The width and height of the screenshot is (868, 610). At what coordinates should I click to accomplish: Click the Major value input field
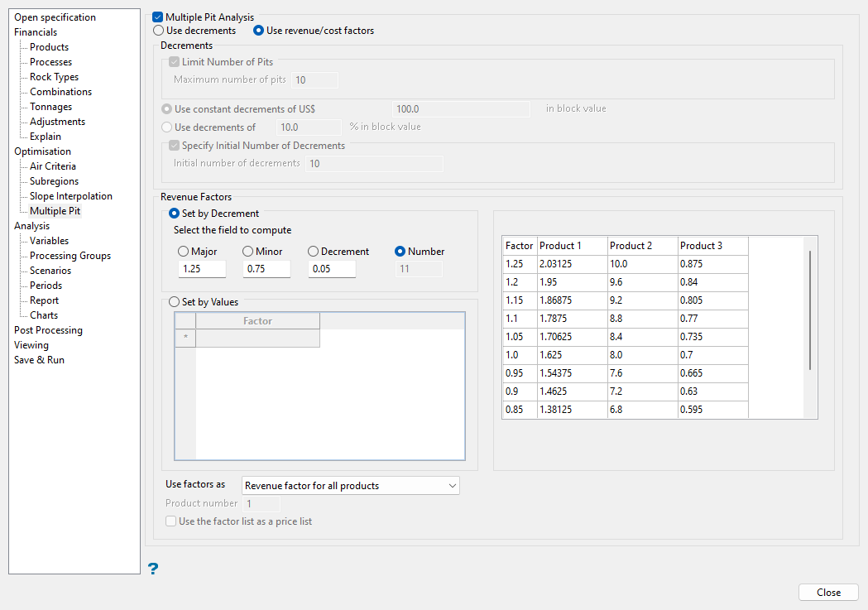pyautogui.click(x=202, y=269)
